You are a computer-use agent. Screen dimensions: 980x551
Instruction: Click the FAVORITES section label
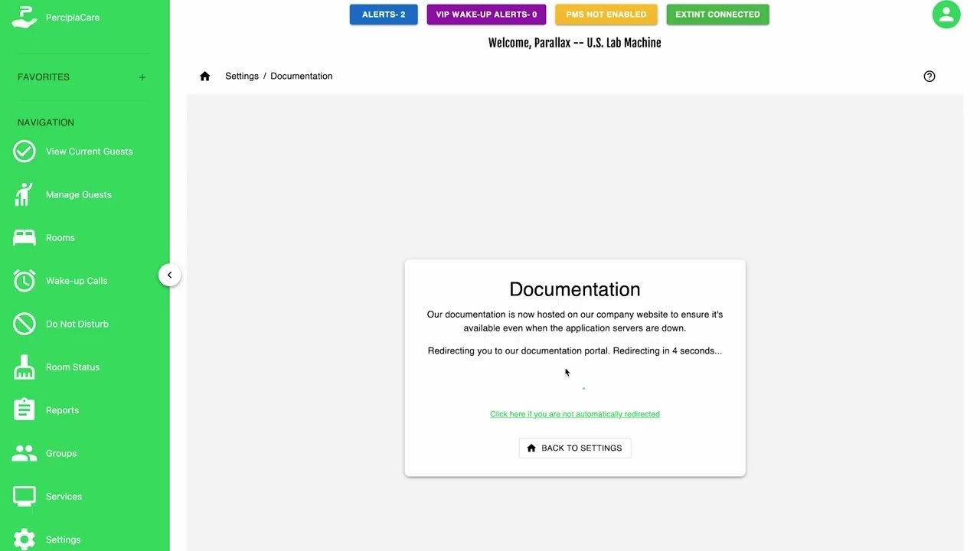click(x=44, y=77)
